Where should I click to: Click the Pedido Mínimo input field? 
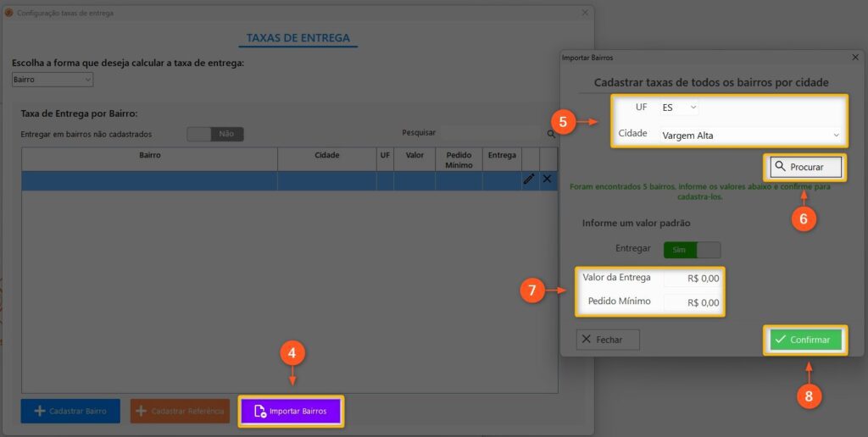[x=692, y=302]
